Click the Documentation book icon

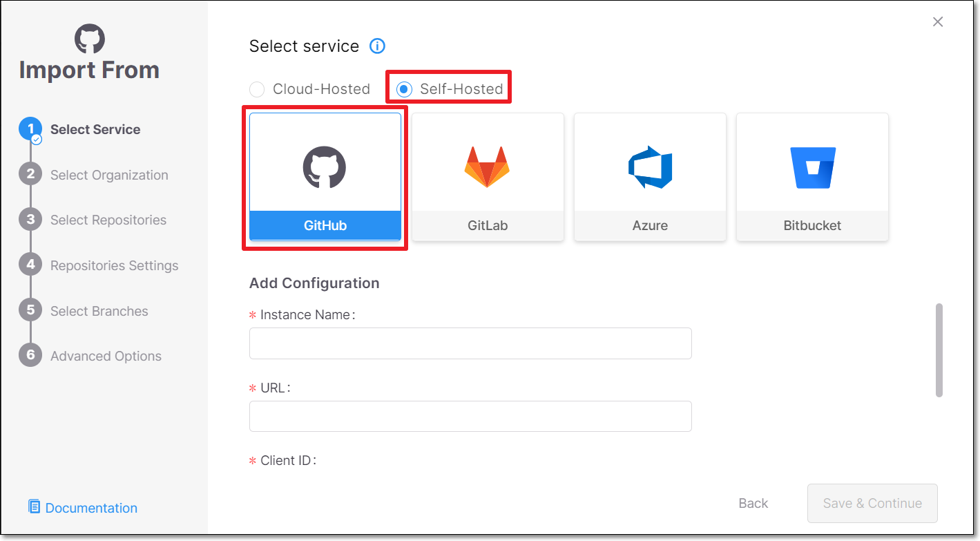click(34, 507)
